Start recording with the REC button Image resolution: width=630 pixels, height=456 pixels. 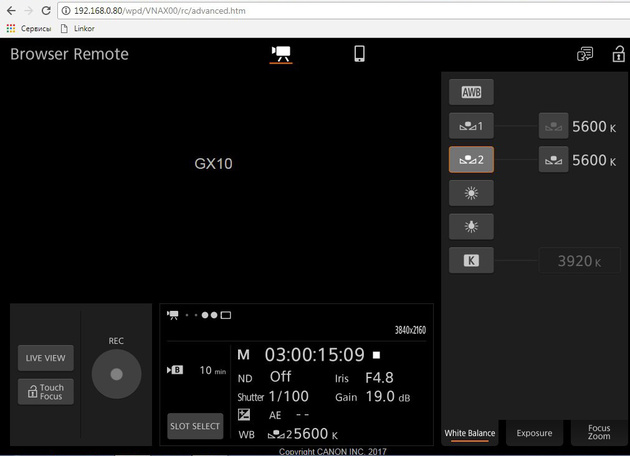117,374
